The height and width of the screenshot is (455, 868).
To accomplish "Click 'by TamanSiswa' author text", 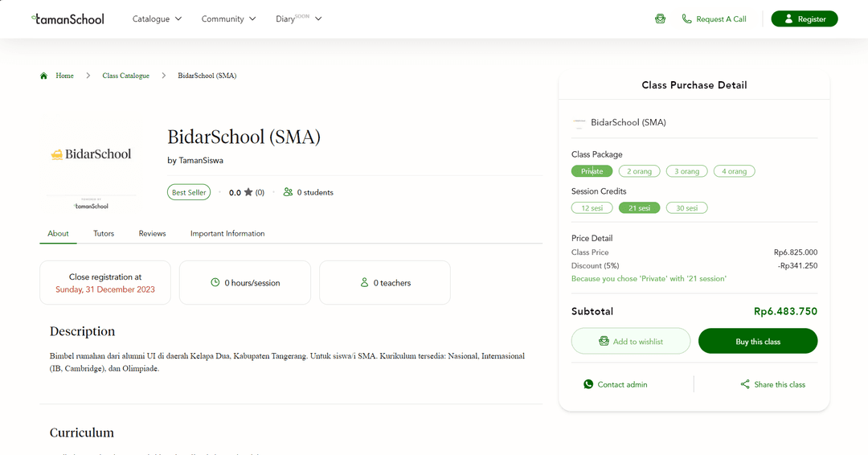I will pyautogui.click(x=195, y=161).
